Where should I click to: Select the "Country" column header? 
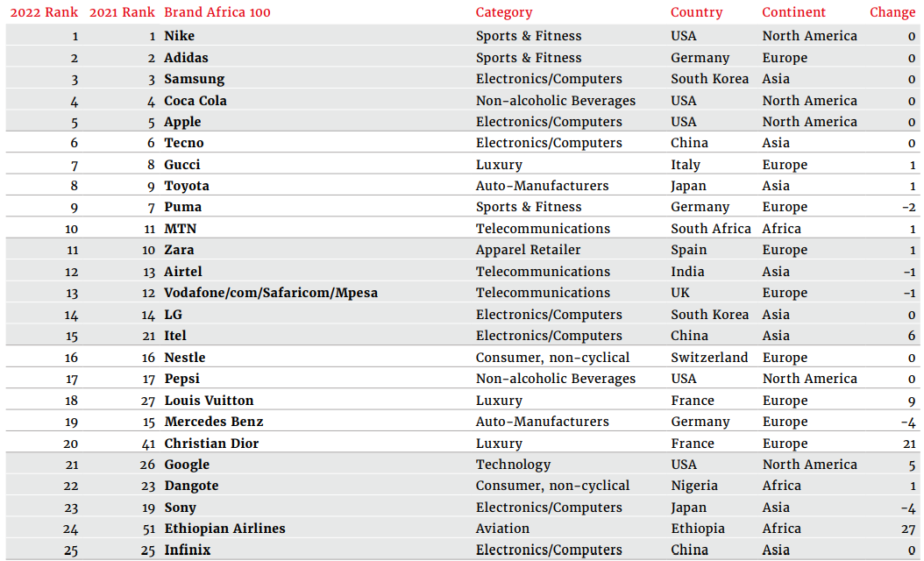coord(697,12)
